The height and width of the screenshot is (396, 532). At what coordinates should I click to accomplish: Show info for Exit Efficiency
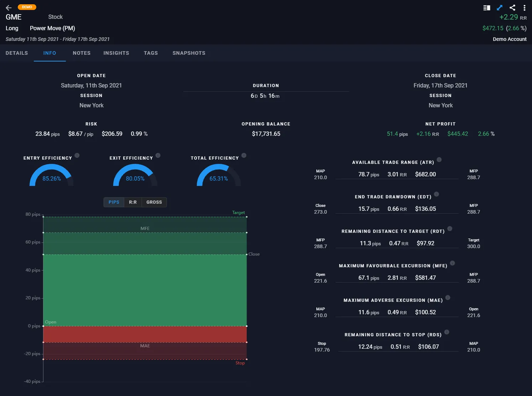[x=158, y=155]
